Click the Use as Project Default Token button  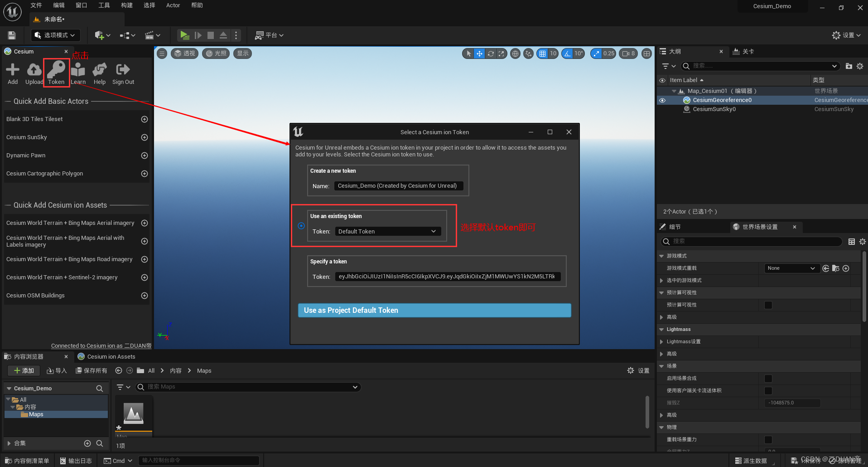coord(434,310)
